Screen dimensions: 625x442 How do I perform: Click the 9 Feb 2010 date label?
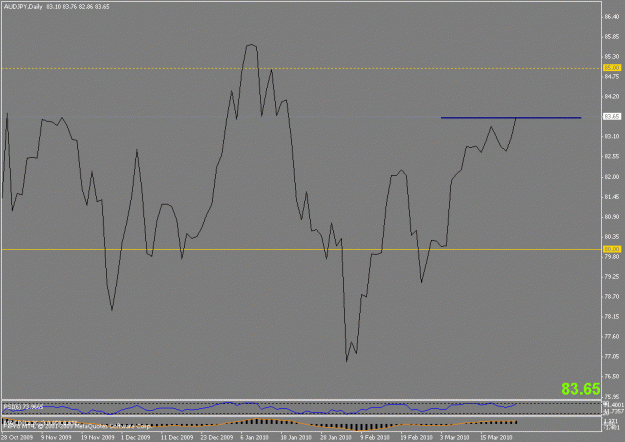(375, 437)
